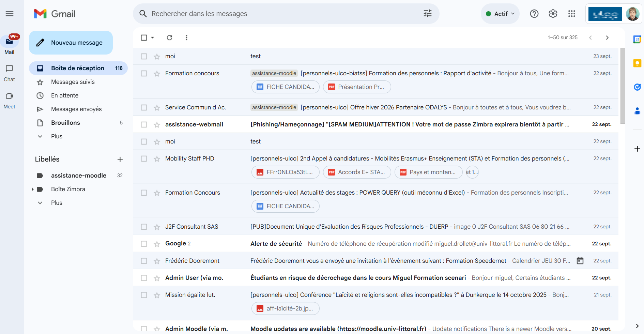Screen dimensions: 644x334
Task: Expand the Boîte Zimbra label tree
Action: [x=33, y=189]
